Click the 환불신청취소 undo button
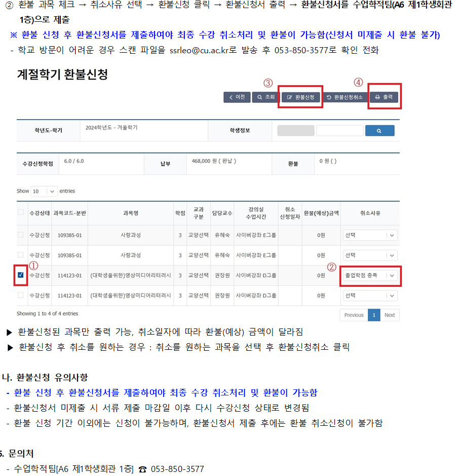Screen dimensions: 460x476 coord(344,97)
